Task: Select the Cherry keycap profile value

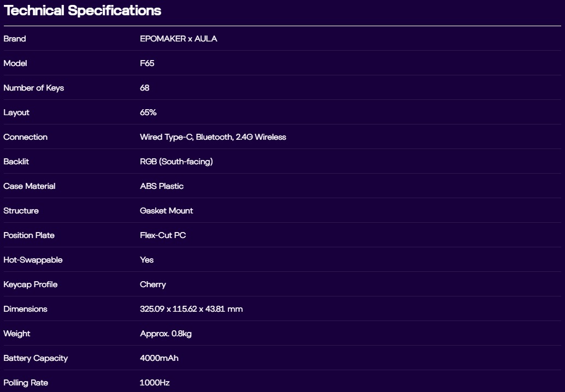Action: [152, 284]
